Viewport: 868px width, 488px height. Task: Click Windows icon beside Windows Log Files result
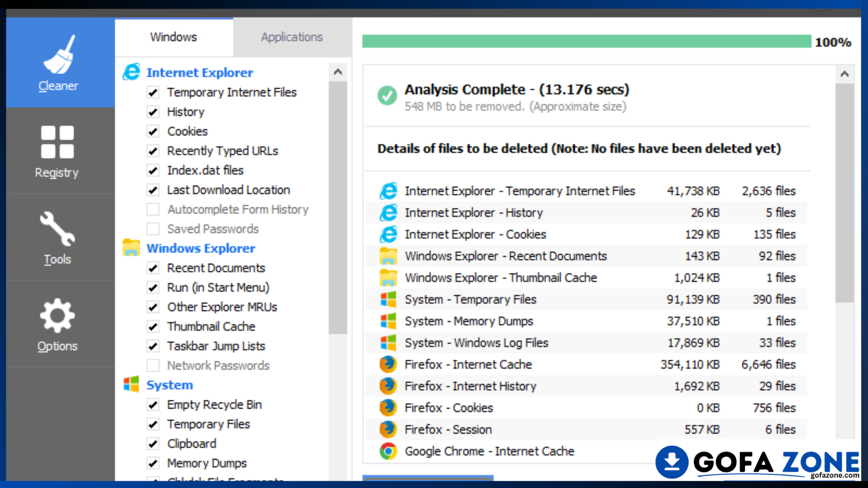coord(388,343)
